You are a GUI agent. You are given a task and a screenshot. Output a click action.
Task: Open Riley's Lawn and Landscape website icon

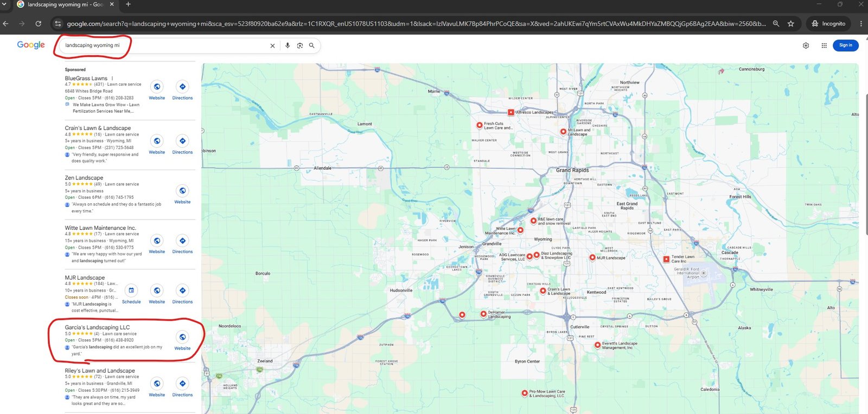[157, 384]
